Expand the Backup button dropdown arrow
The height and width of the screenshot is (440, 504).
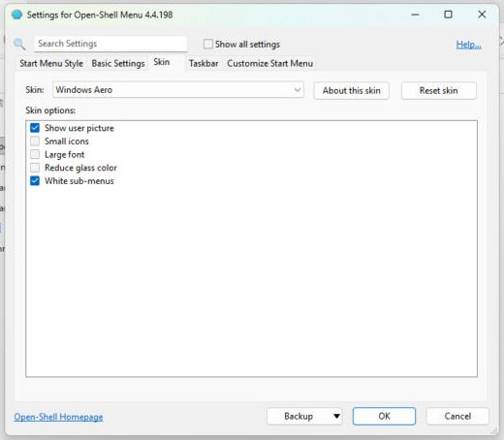(x=336, y=416)
